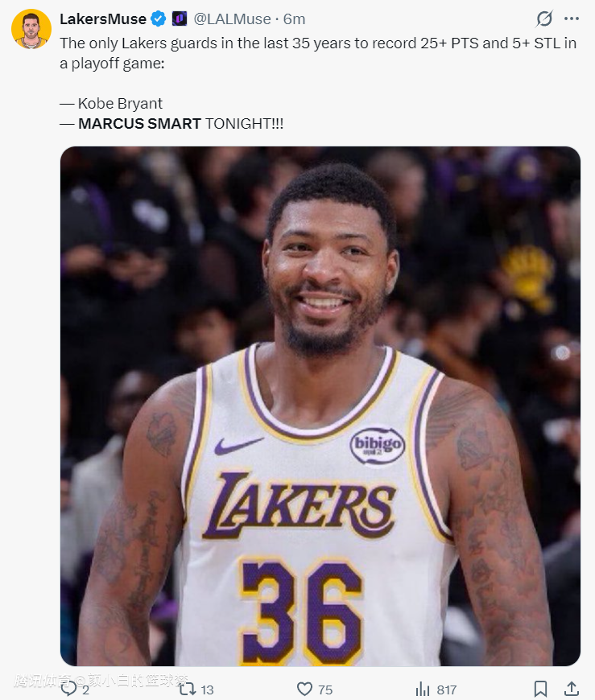The height and width of the screenshot is (700, 595).
Task: Reply to the tweet via comment icon
Action: click(x=68, y=689)
